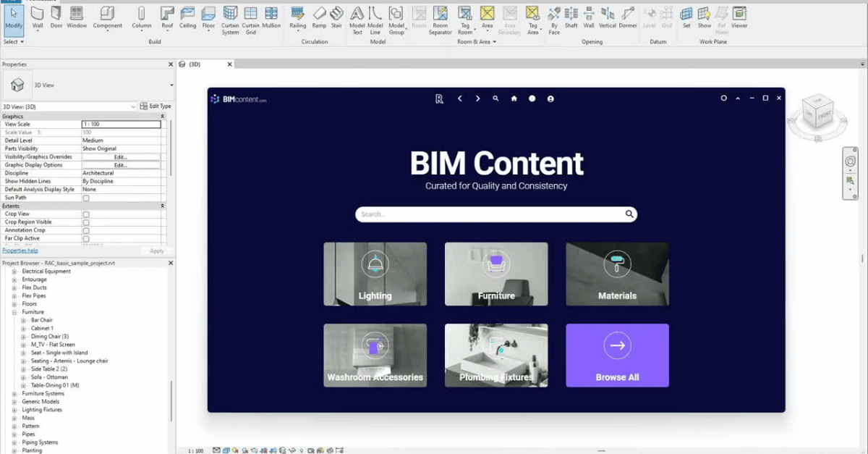Select Dining Chair (3) in Project Browser
Screen dimensions: 868x454
point(49,337)
